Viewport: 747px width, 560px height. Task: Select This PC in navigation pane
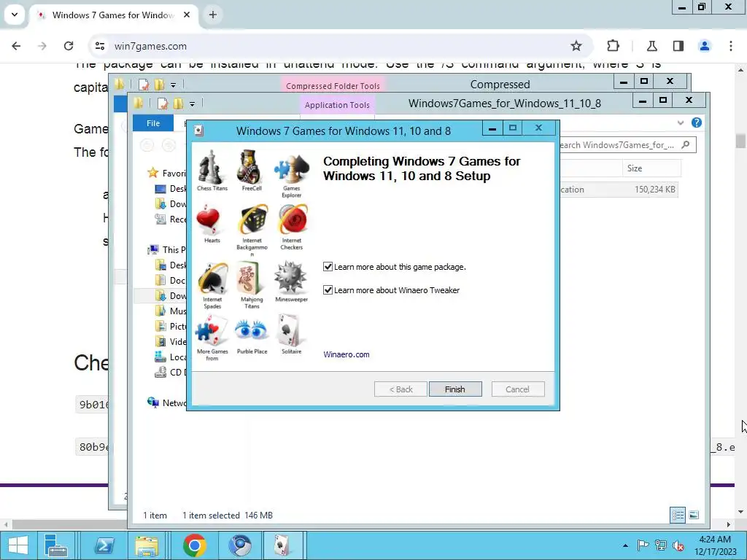167,249
